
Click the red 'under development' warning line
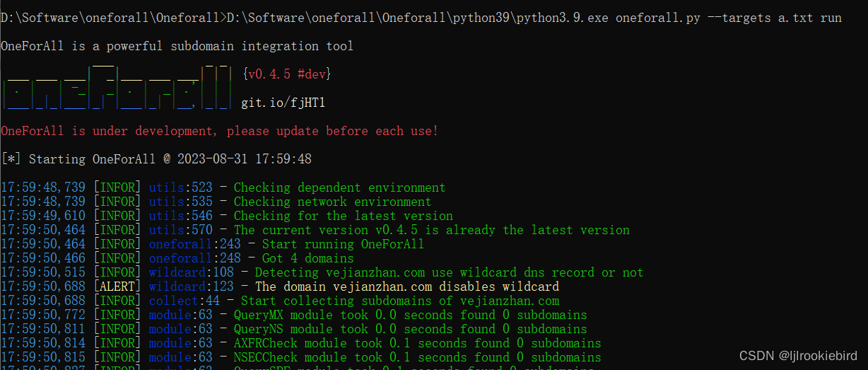220,131
